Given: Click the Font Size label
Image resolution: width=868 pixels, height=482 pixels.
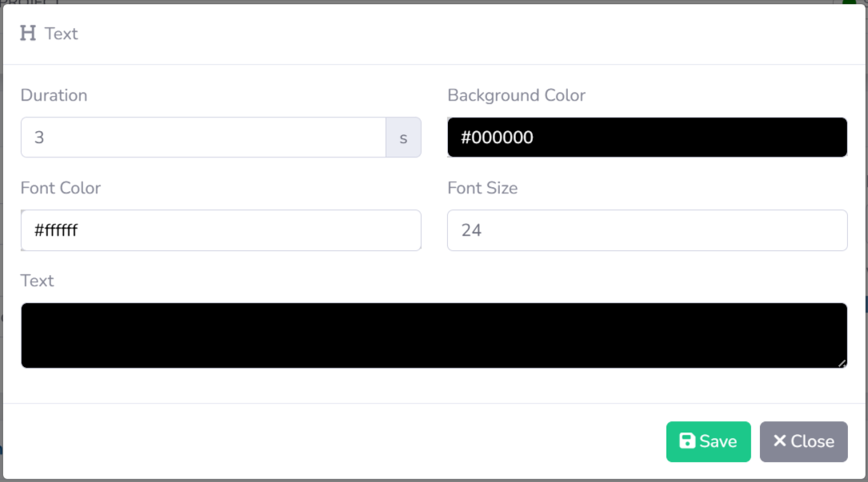Looking at the screenshot, I should pos(482,188).
